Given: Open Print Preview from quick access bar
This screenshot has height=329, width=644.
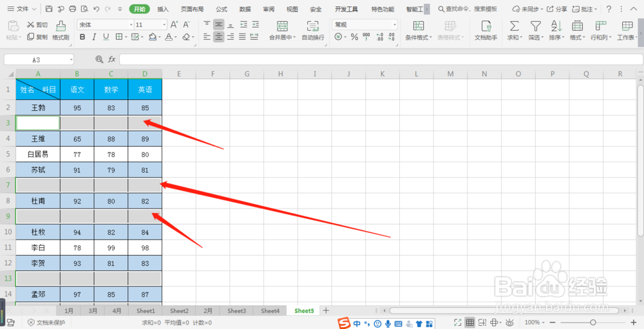Looking at the screenshot, I should (84, 8).
